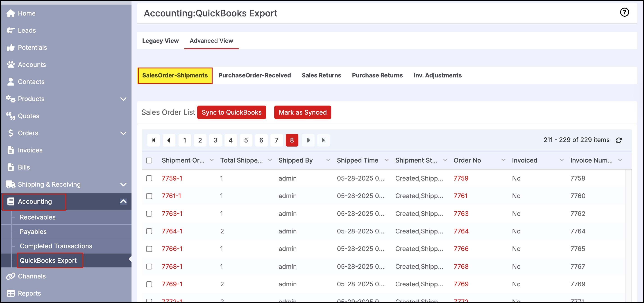This screenshot has width=644, height=303.
Task: Click the Invoices document icon
Action: coord(11,150)
